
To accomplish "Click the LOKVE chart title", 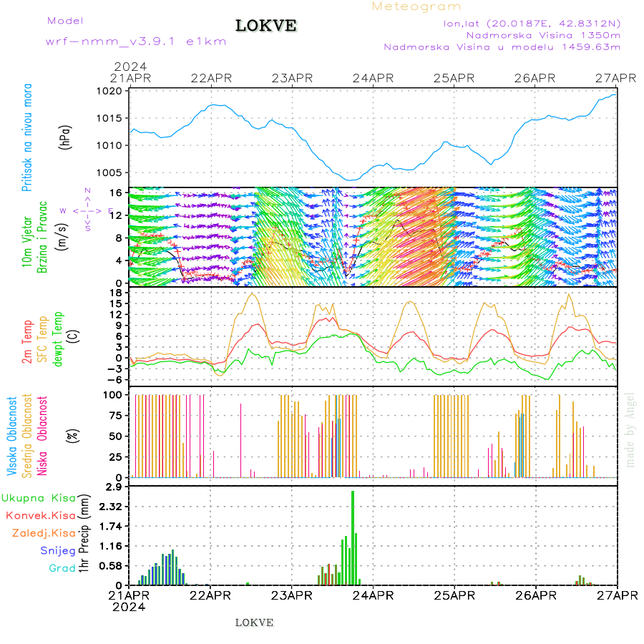I will 265,26.
